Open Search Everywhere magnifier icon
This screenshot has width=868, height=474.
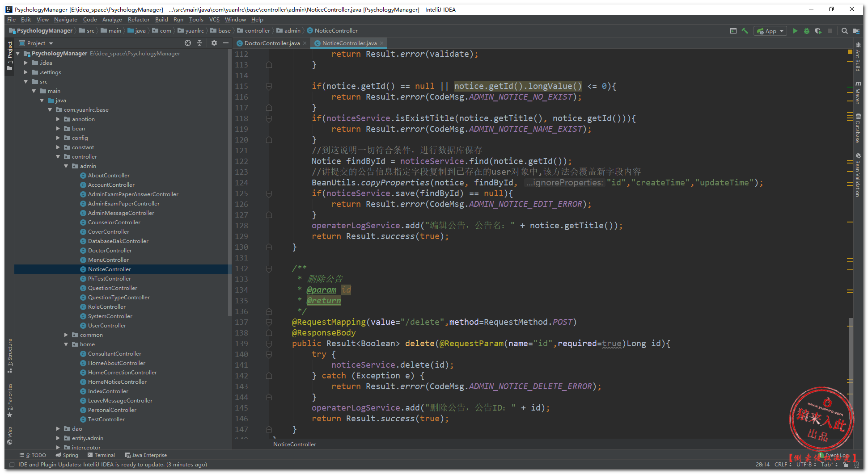(844, 31)
